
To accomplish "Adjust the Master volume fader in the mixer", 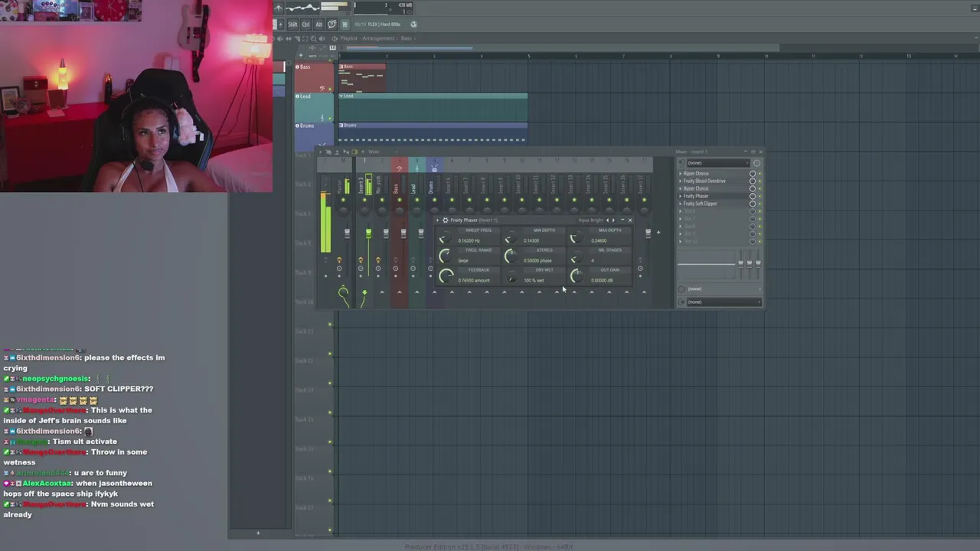I will (347, 233).
